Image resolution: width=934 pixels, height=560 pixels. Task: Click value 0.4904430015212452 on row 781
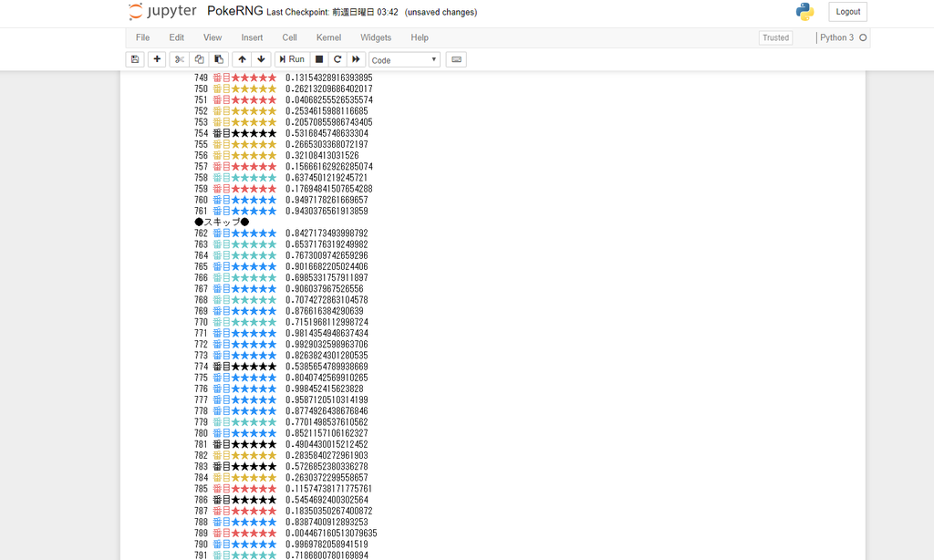[x=327, y=444]
